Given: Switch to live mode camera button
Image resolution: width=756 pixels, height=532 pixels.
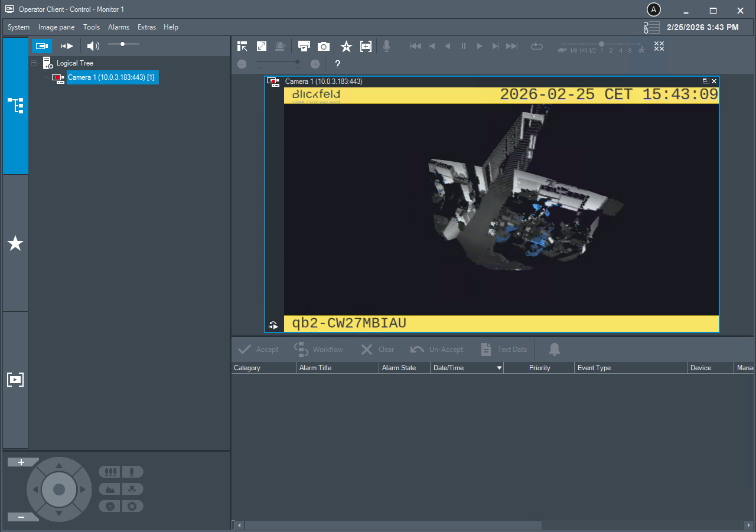Looking at the screenshot, I should click(x=41, y=46).
